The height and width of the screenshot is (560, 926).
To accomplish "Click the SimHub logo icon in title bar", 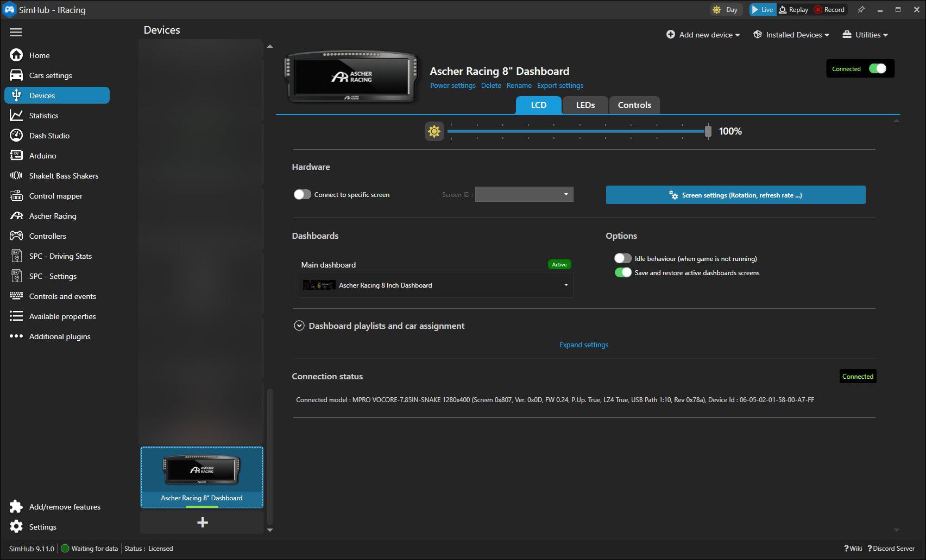I will 10,10.
